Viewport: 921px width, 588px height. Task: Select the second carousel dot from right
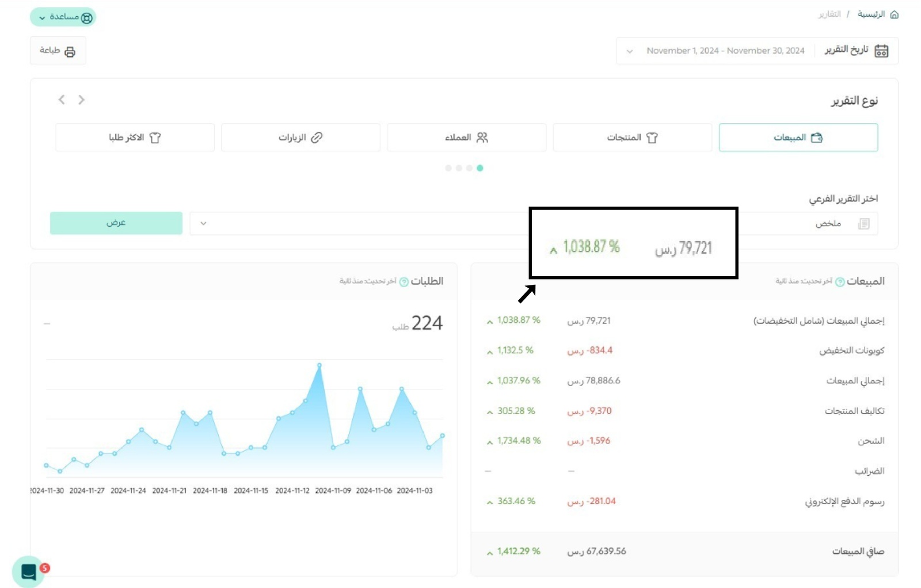[470, 168]
